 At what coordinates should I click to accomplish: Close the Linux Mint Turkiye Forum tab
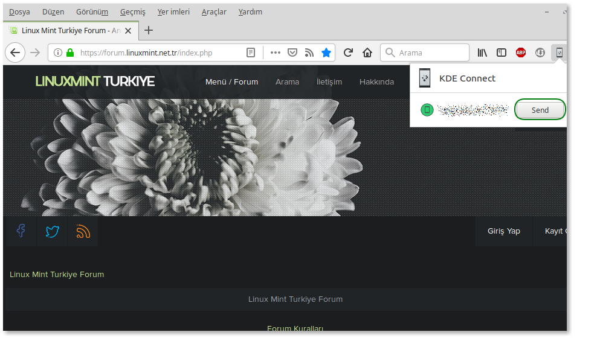128,31
